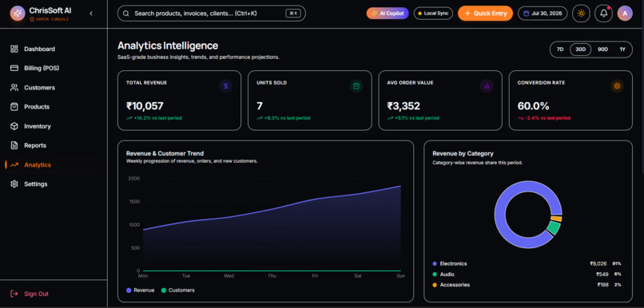Click the ⌘K shortcut badge

[x=293, y=14]
